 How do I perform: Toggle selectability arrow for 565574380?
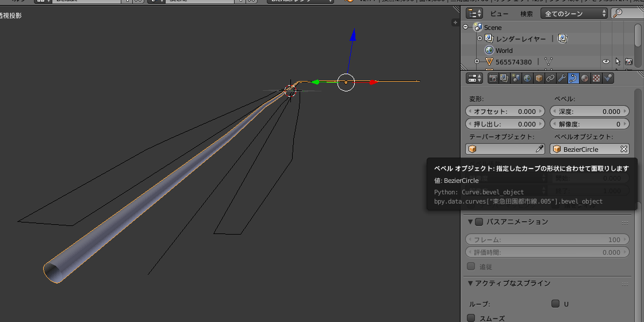(618, 62)
